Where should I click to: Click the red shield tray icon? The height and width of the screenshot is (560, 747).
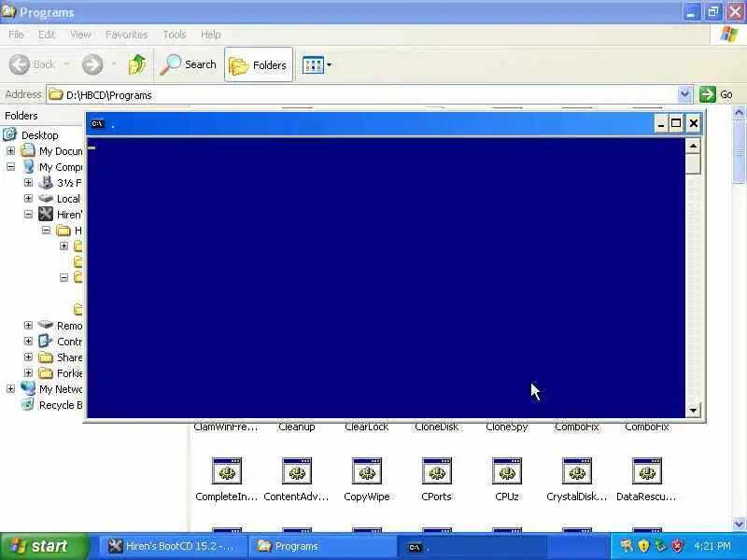677,546
